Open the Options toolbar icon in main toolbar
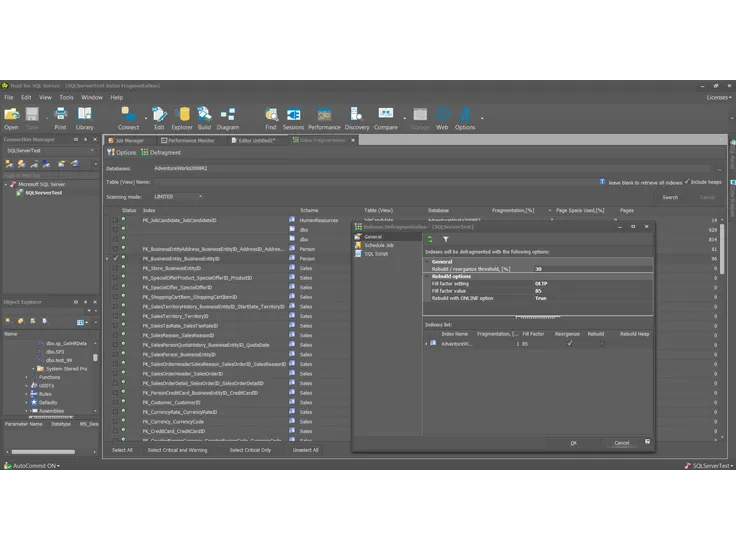The height and width of the screenshot is (550, 736). (465, 114)
